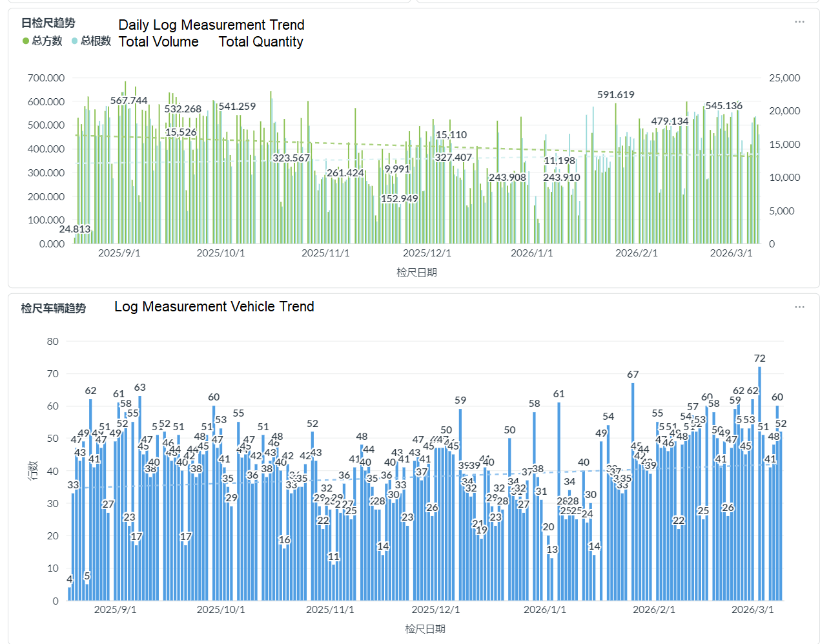The height and width of the screenshot is (644, 820).
Task: Open the more options menu for 检尺车辆趋势 card
Action: (x=799, y=307)
